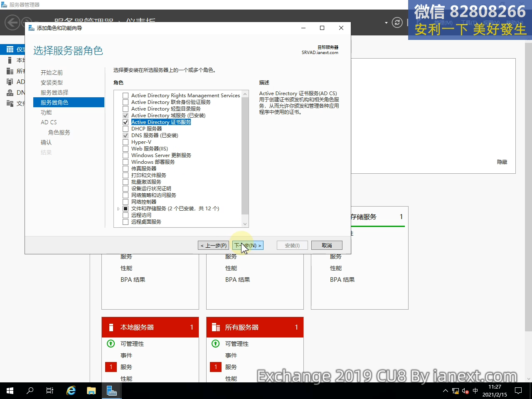The image size is (532, 399).
Task: Click the 所有服务器 tile servers icon
Action: [x=216, y=328]
